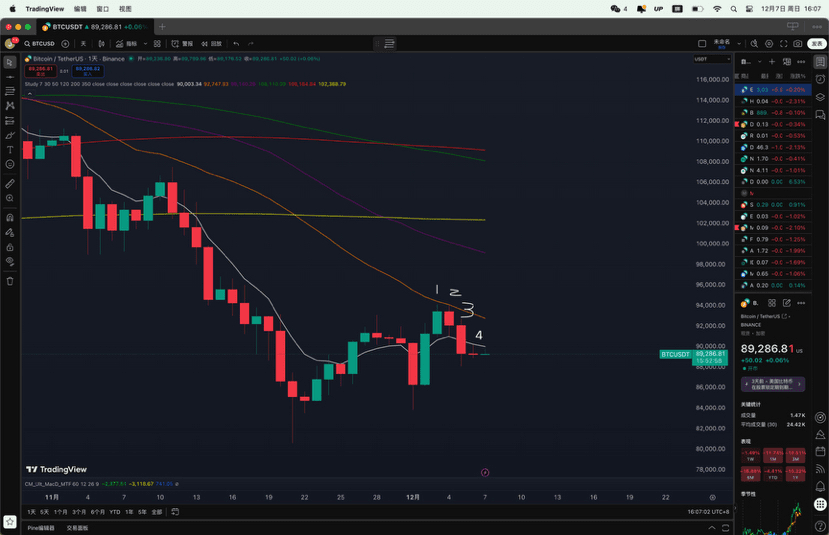Select the watchlist row showing -2.31%
This screenshot has height=535, width=829.
pyautogui.click(x=773, y=101)
